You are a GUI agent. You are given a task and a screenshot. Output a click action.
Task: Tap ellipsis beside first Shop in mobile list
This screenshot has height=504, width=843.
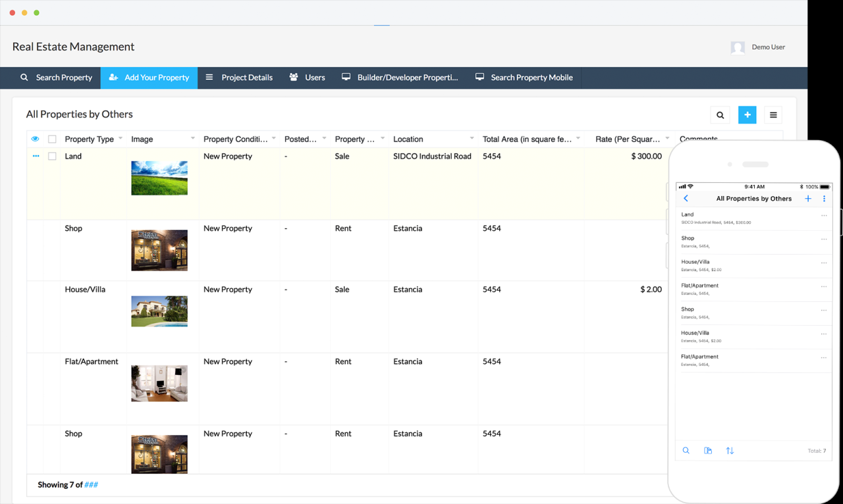(x=824, y=239)
